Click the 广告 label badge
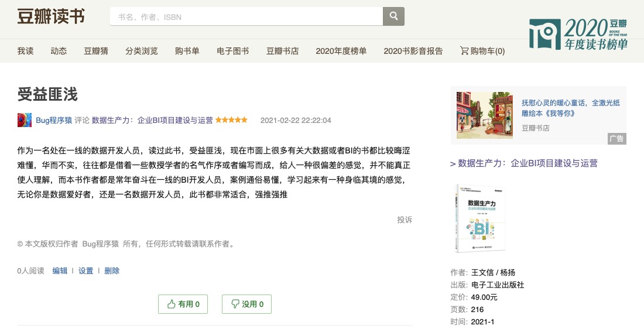 pos(617,139)
